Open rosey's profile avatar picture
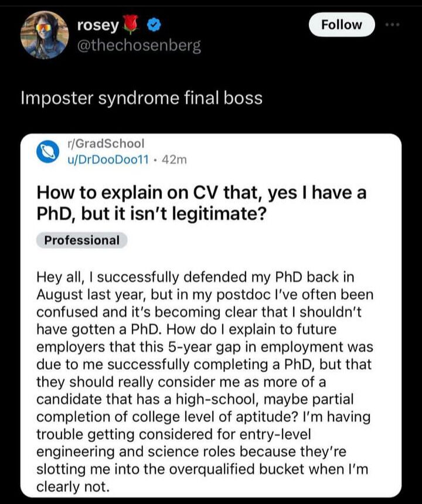 [x=45, y=35]
